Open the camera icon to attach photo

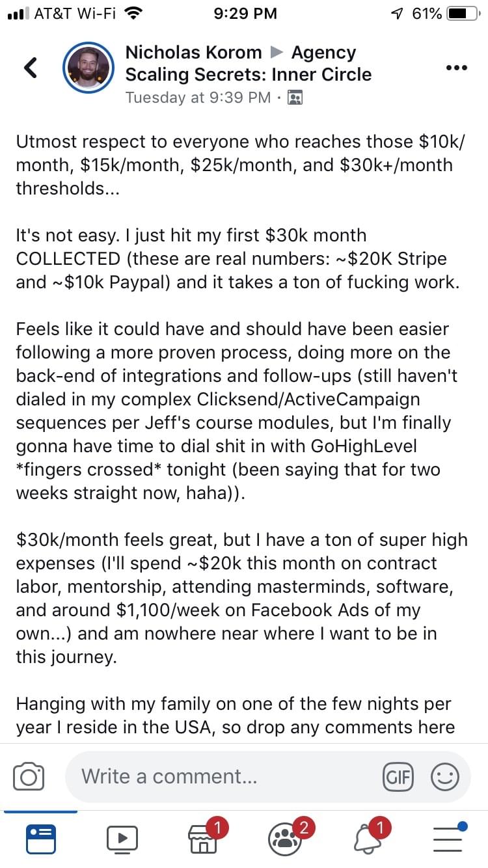(29, 777)
